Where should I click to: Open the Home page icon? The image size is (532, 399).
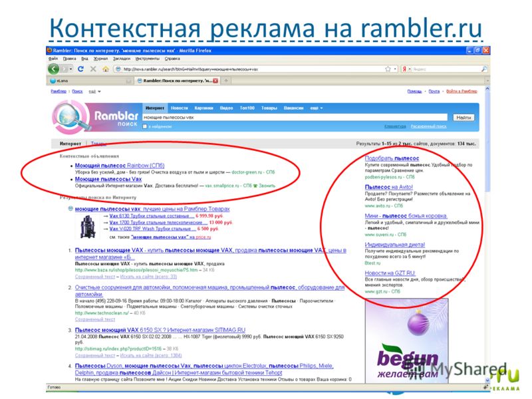coord(106,69)
